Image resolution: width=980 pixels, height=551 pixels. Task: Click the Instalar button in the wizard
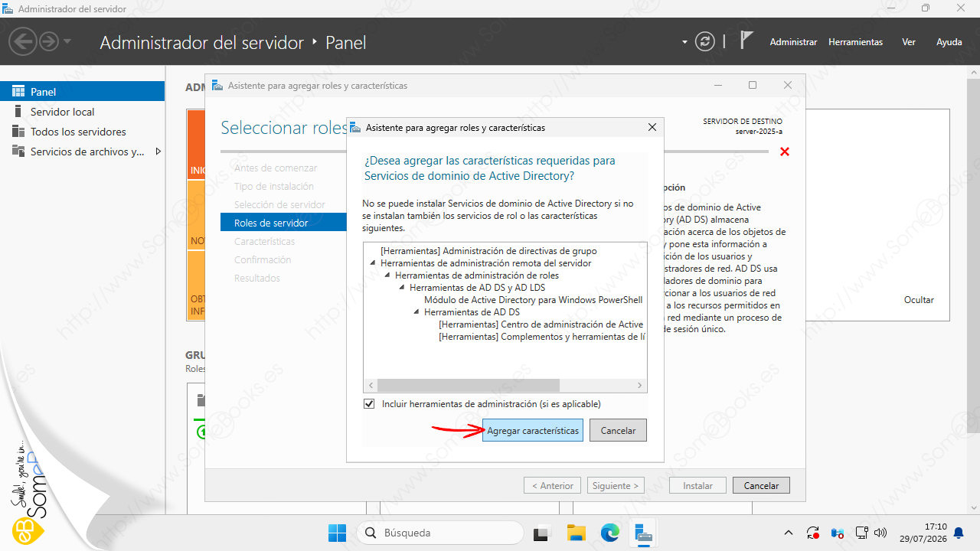tap(698, 486)
